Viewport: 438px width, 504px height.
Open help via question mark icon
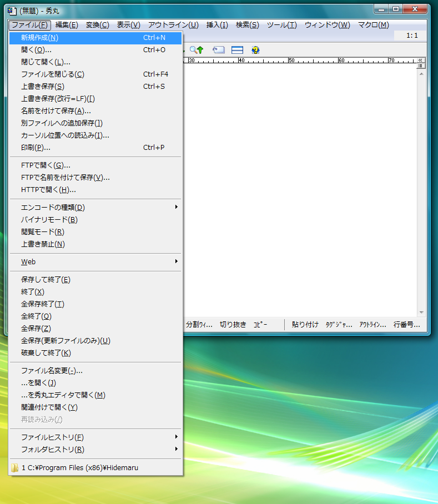pos(255,50)
